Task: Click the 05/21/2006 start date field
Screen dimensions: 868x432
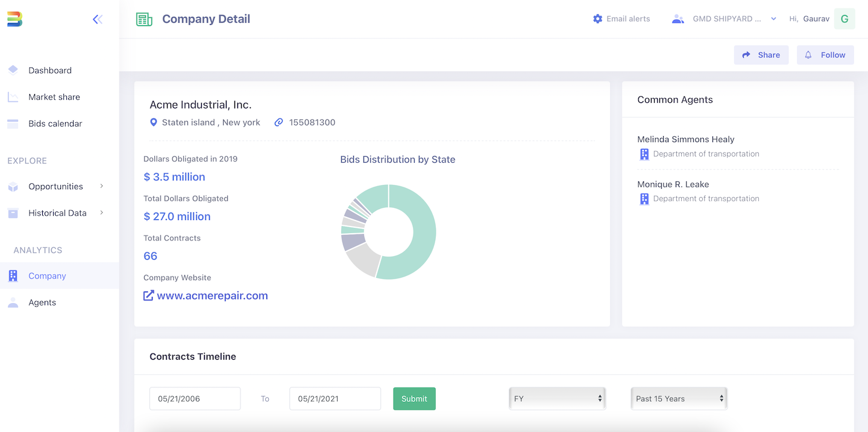Action: coord(195,398)
